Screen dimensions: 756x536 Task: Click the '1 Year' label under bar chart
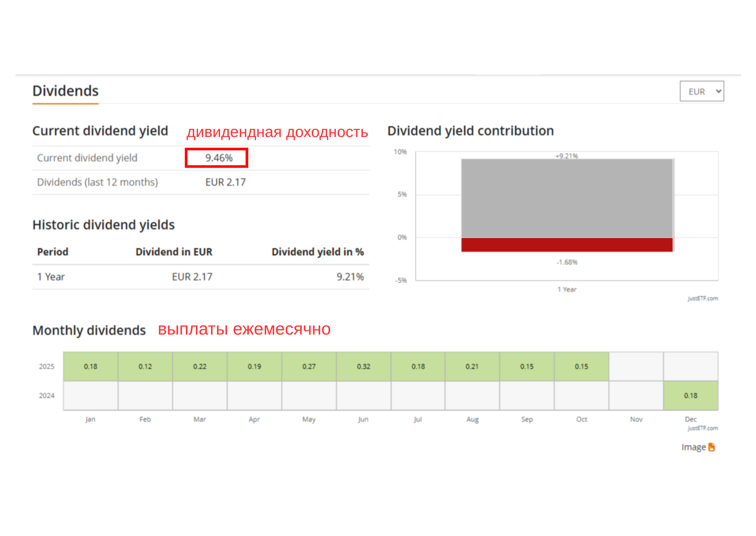coord(567,290)
